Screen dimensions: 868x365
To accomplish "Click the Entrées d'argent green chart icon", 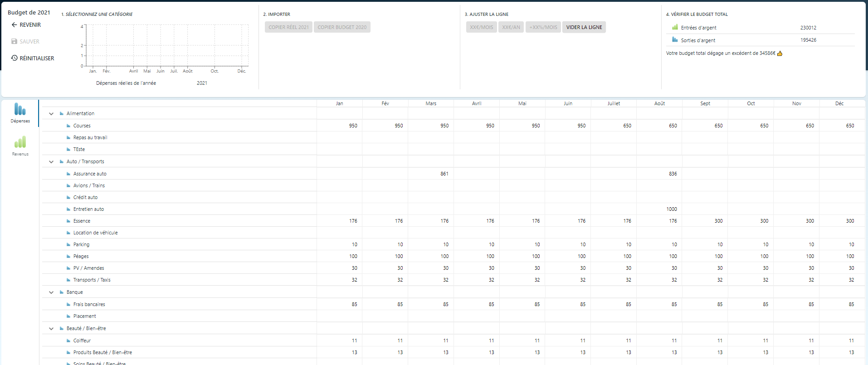I will click(675, 27).
